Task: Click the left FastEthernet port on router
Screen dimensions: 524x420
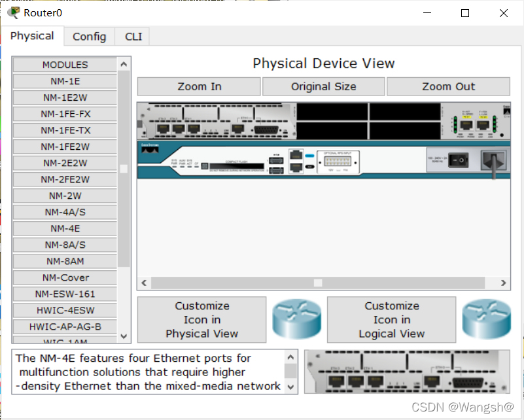Action: click(x=466, y=125)
